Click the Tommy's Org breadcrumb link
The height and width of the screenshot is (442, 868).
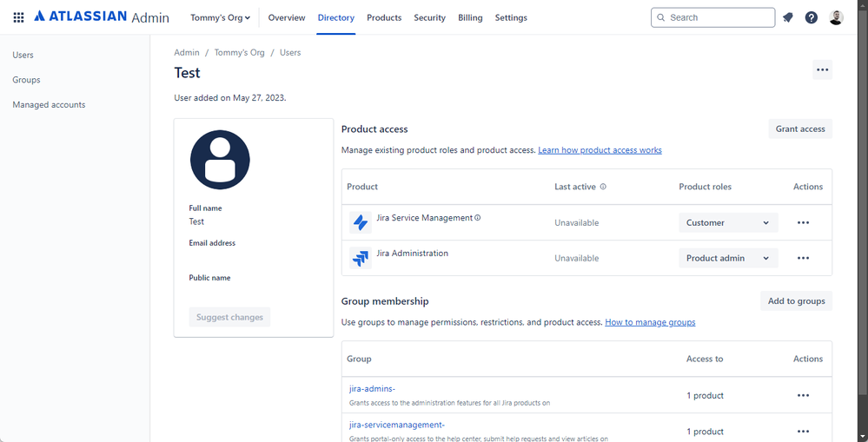tap(240, 53)
